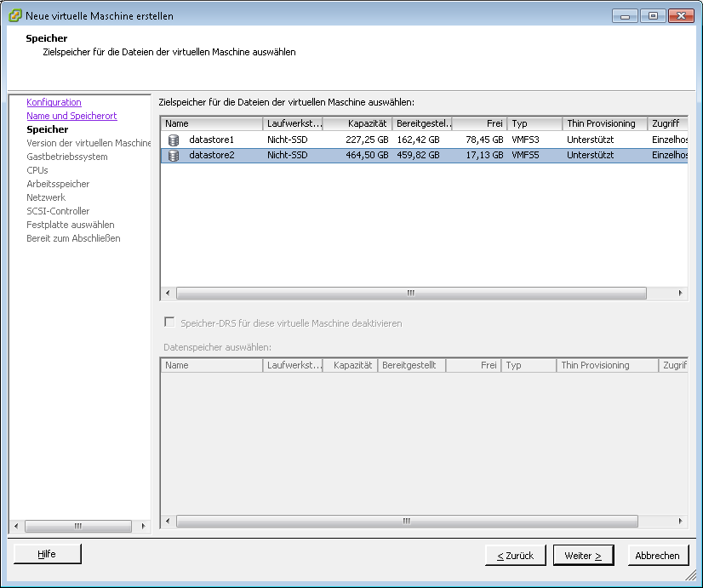Toggle the Speicher-DRS deaktivieren checkbox
The image size is (703, 588).
[169, 323]
